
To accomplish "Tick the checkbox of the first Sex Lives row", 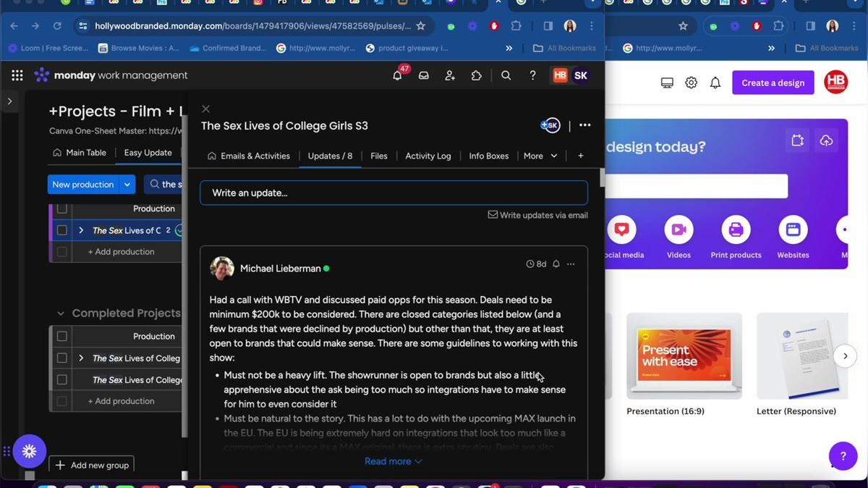I will (61, 230).
